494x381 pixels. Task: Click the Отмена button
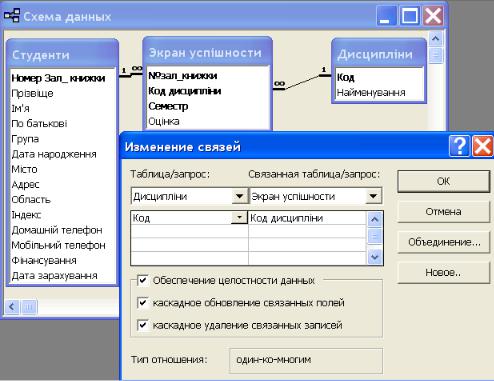(443, 212)
